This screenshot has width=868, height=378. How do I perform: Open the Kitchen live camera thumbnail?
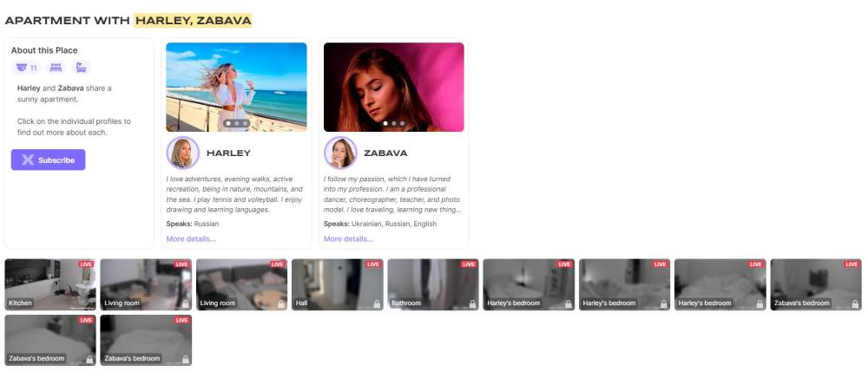(50, 284)
